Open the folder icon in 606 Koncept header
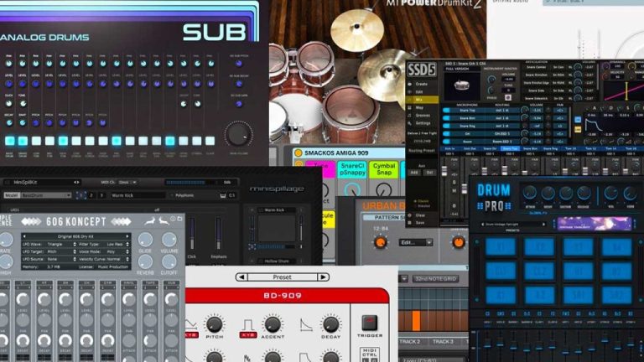 pos(180,219)
